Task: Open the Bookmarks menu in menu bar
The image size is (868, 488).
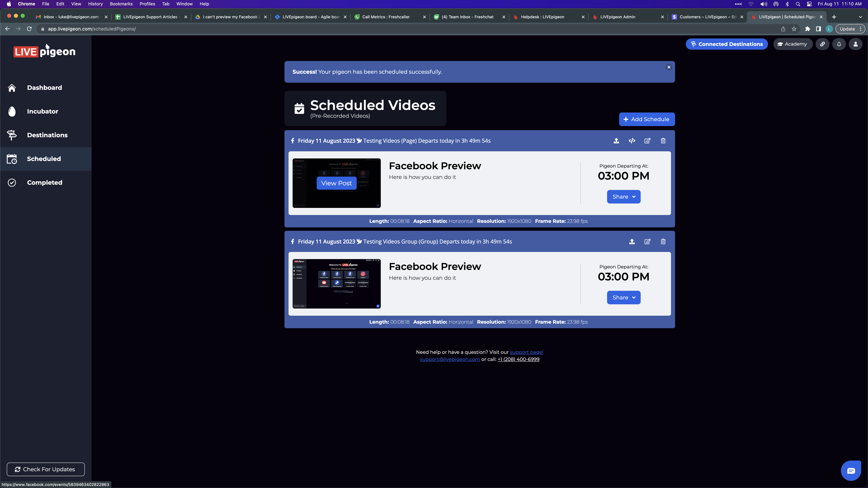Action: [x=121, y=4]
